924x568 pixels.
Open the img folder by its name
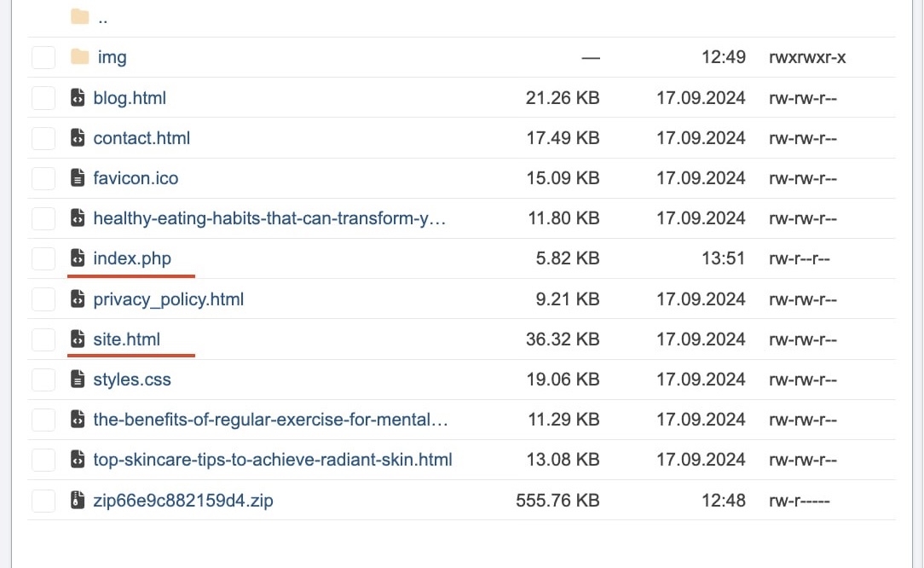coord(112,57)
